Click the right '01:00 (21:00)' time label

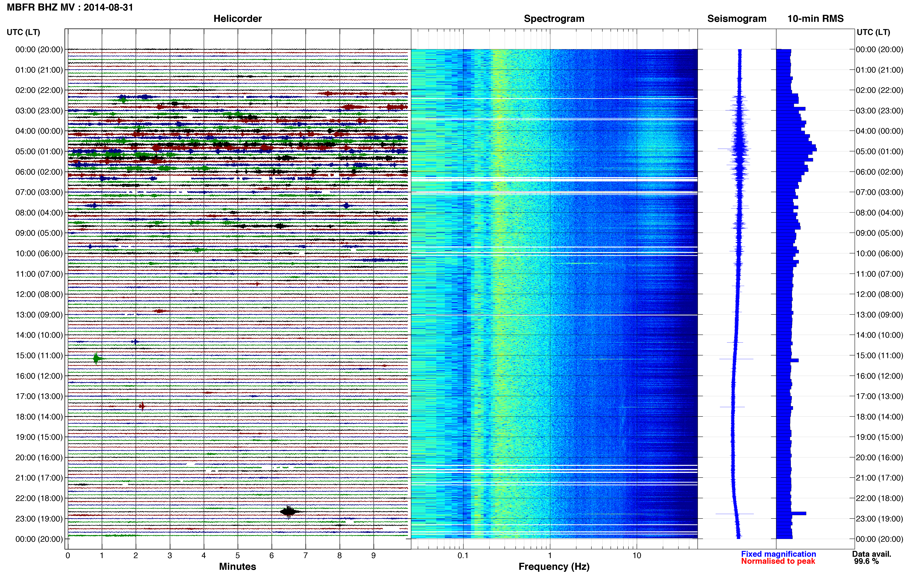(x=879, y=70)
